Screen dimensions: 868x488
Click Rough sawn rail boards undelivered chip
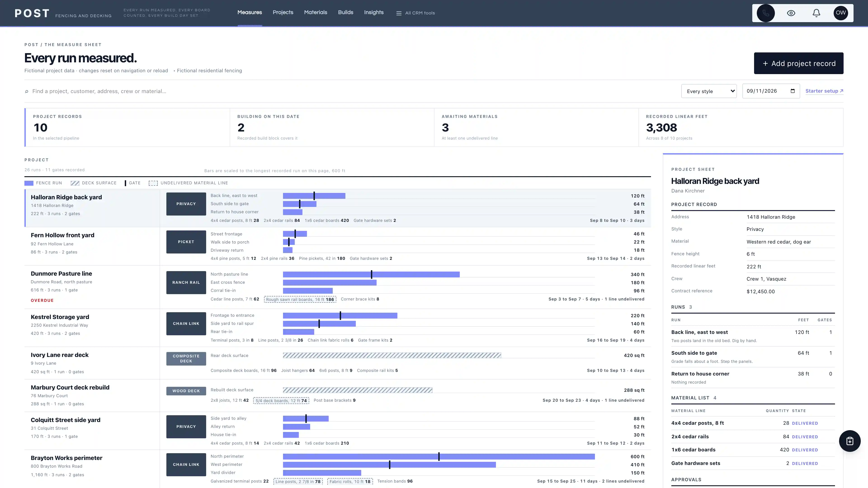[x=300, y=299]
